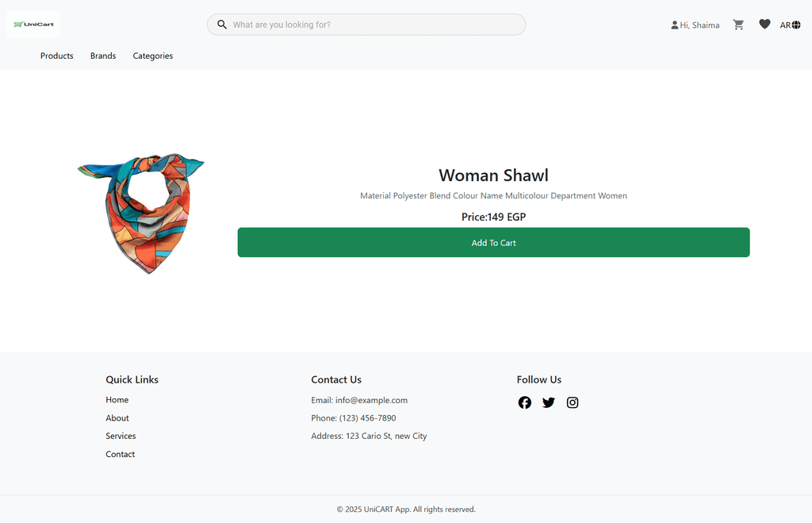The height and width of the screenshot is (523, 812).
Task: Open the wishlist heart icon
Action: click(x=764, y=25)
